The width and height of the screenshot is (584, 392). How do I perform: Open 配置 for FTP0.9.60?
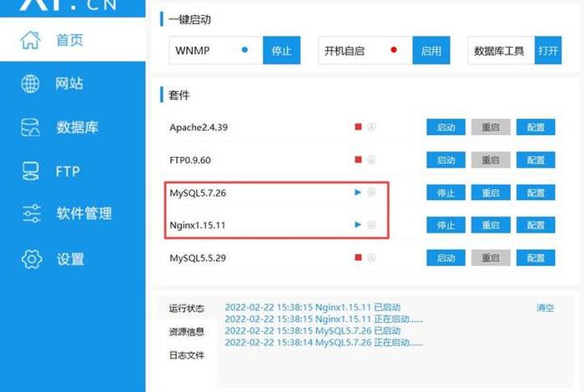[536, 159]
